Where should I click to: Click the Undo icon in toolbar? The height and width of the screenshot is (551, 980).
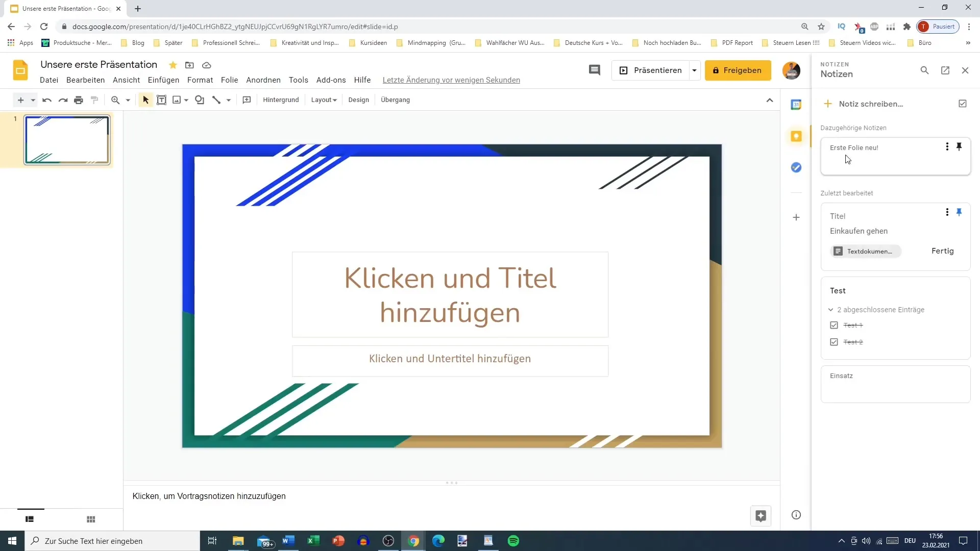coord(46,99)
